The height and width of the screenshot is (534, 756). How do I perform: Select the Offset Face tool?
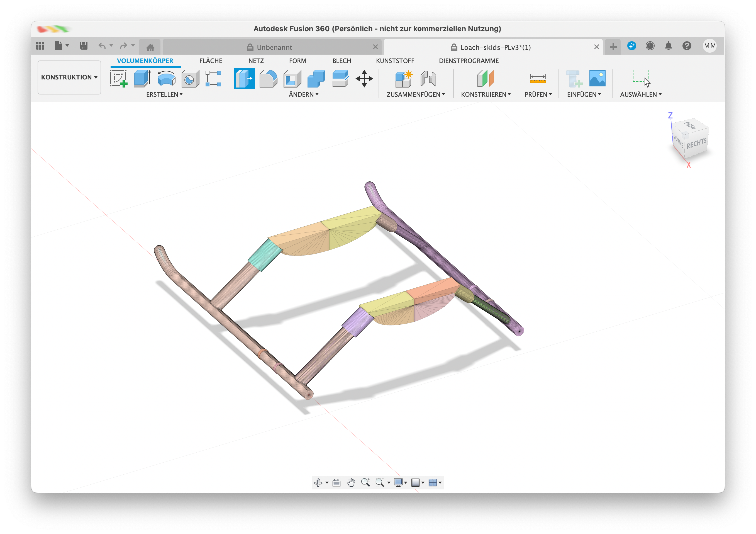point(340,78)
